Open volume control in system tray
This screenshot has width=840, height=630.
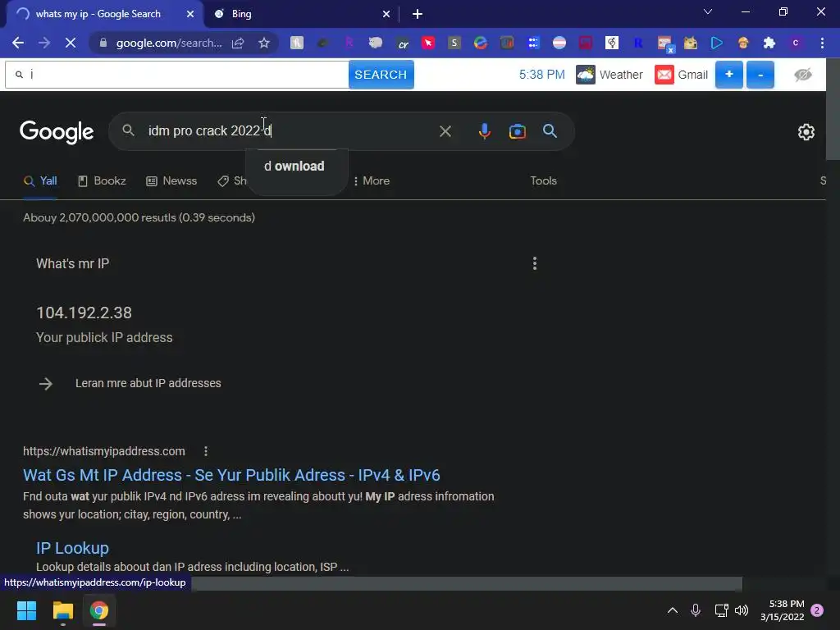742,610
